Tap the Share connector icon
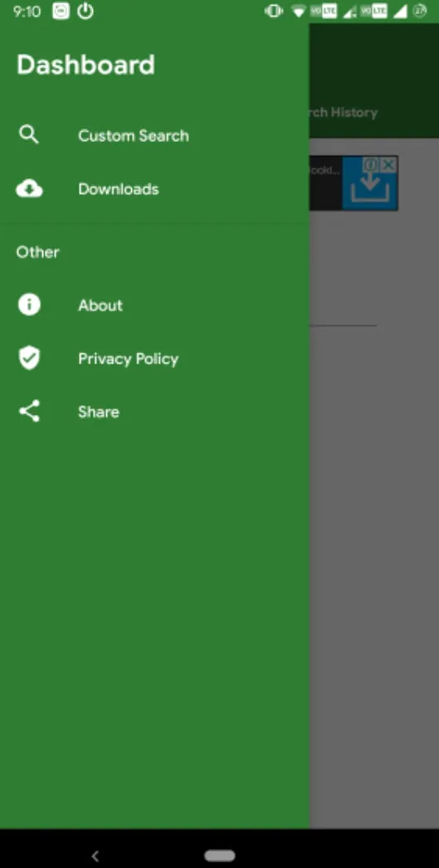The width and height of the screenshot is (439, 868). [29, 412]
